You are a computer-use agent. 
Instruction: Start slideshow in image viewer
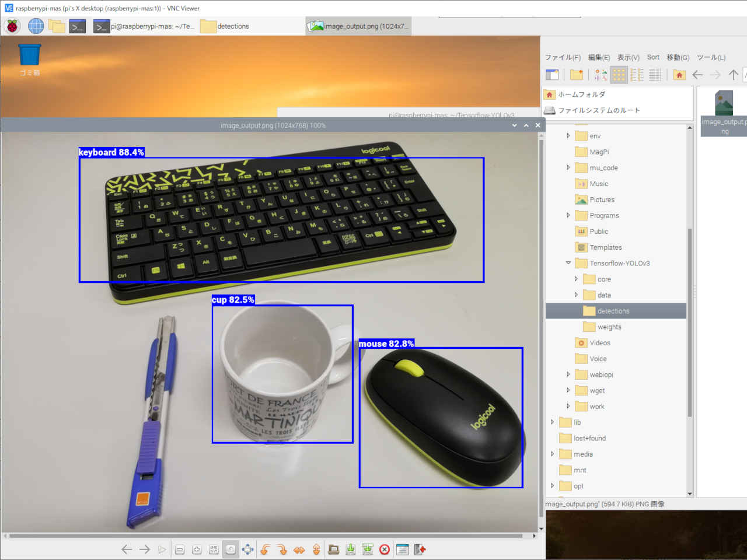click(162, 549)
